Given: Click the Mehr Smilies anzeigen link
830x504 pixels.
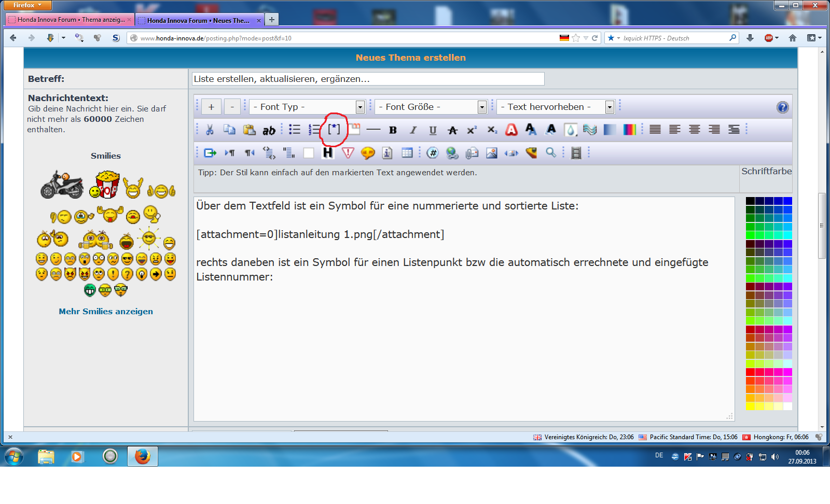Looking at the screenshot, I should point(106,312).
